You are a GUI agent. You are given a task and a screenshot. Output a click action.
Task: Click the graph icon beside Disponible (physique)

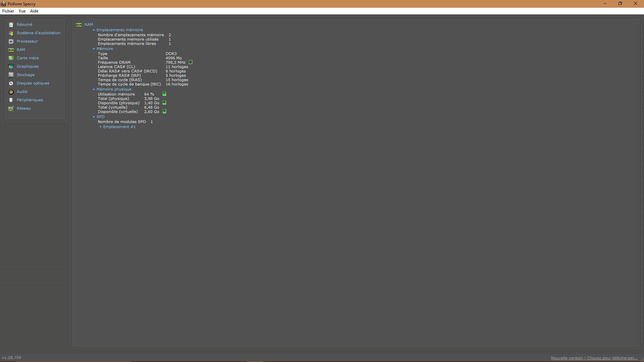pos(164,103)
